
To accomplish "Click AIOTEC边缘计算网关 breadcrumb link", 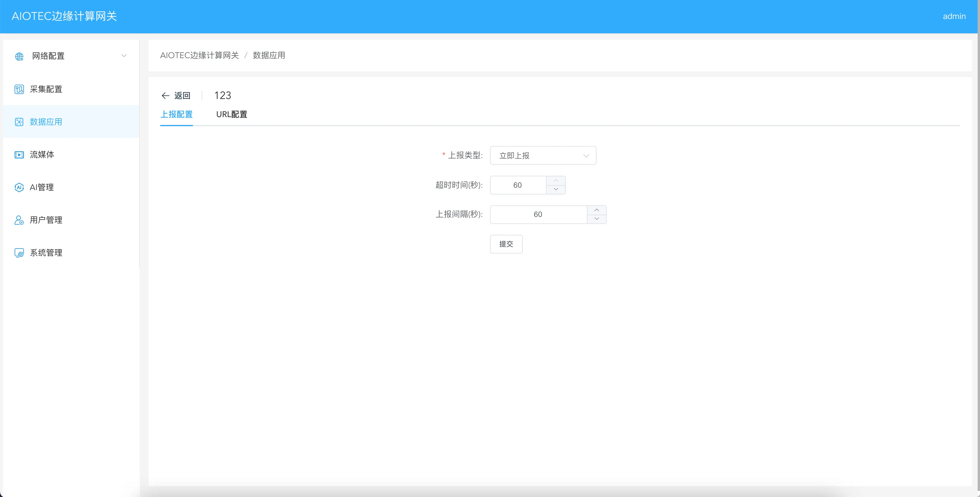I will click(x=199, y=55).
